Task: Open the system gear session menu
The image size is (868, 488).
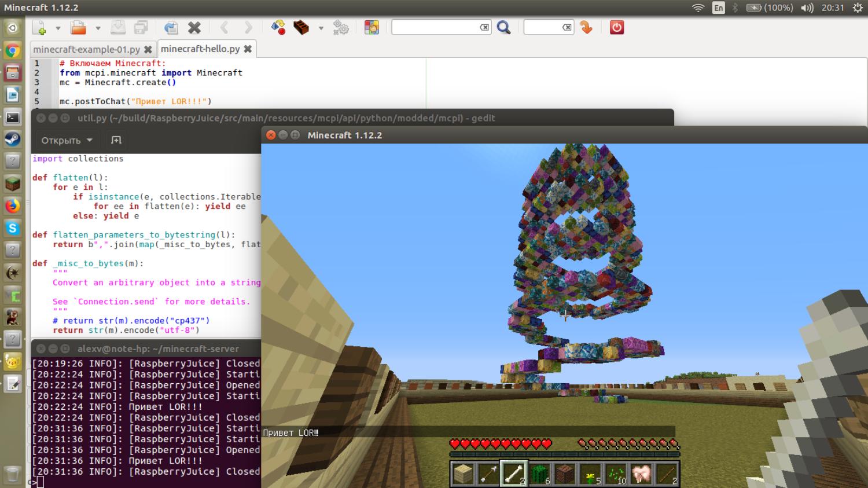Action: click(x=857, y=8)
